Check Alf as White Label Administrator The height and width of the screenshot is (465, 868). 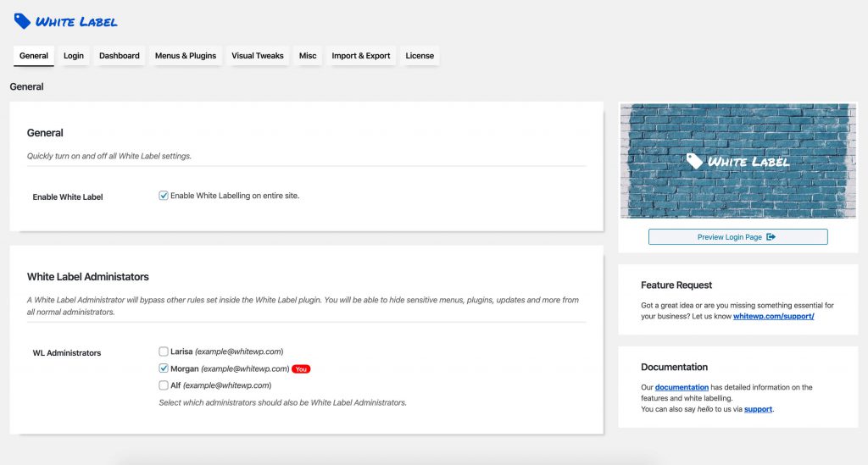[164, 385]
